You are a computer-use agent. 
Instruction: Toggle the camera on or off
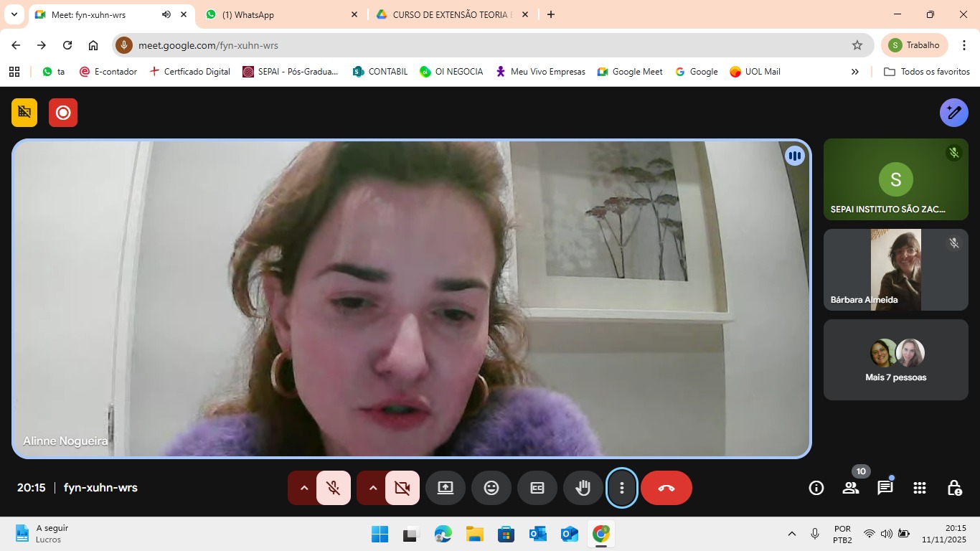[x=402, y=488]
